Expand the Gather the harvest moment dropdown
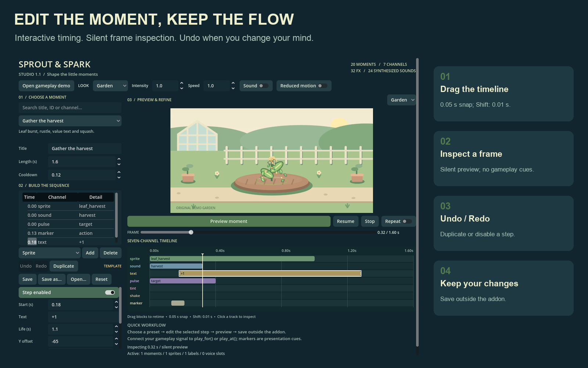Viewport: 588px width, 368px height. (70, 121)
